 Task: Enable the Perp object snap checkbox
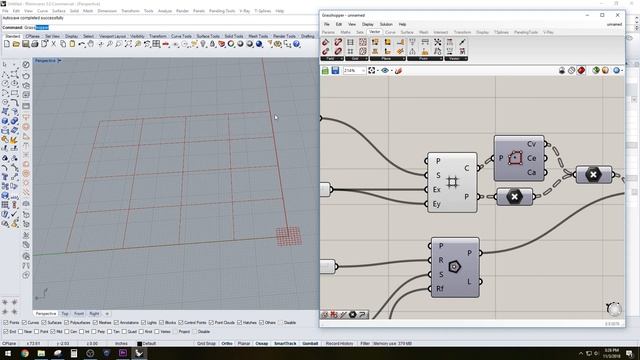(94, 332)
